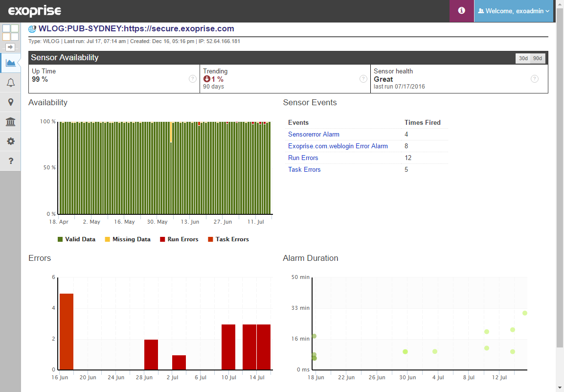
Task: Open the info icon in purple header
Action: [x=461, y=11]
